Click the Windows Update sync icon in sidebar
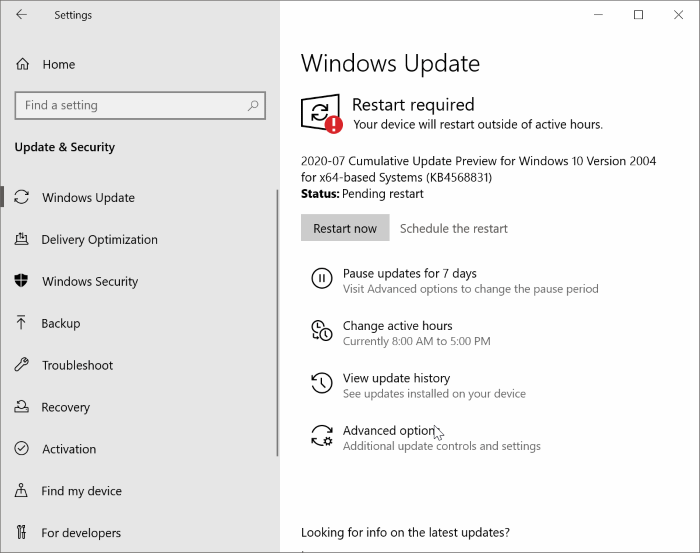 point(21,197)
